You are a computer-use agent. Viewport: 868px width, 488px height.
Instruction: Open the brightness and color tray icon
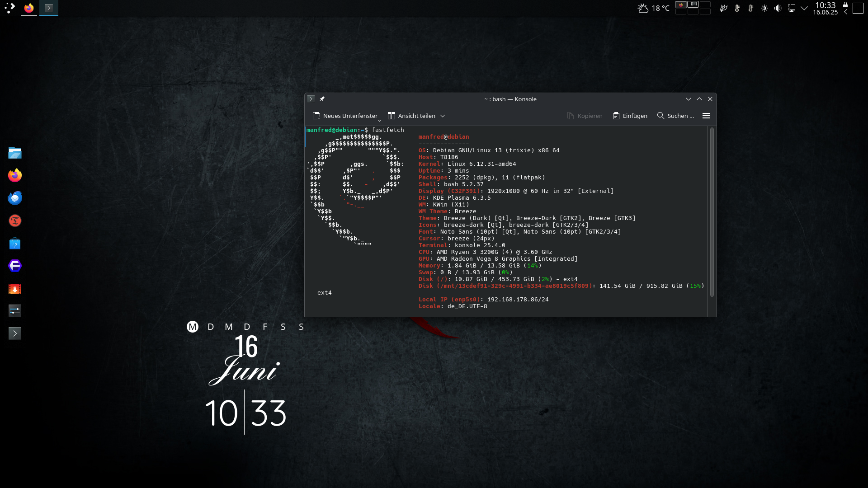[x=764, y=8]
